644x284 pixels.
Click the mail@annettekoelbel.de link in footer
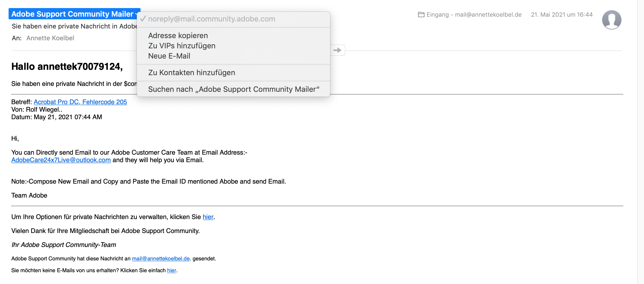pos(161,258)
